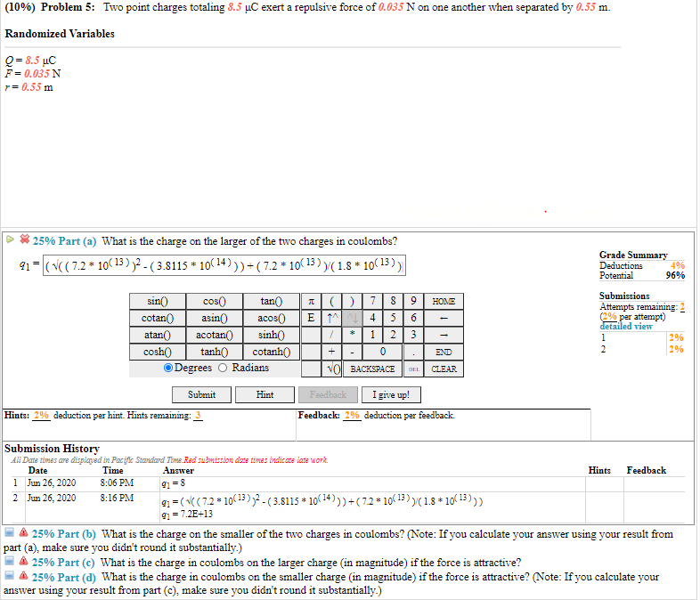700x600 pixels.
Task: Click the multiply asterisk key
Action: (x=353, y=335)
